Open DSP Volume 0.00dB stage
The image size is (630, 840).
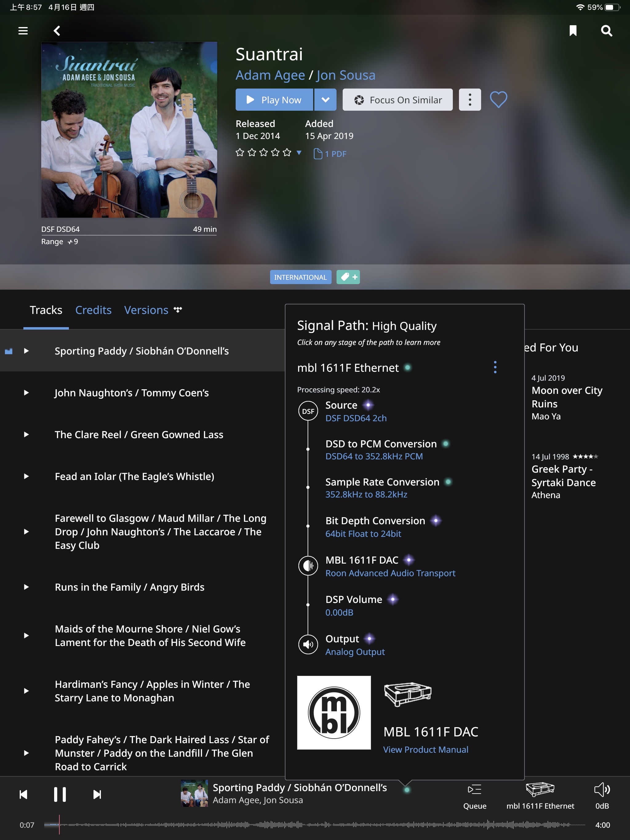(362, 605)
